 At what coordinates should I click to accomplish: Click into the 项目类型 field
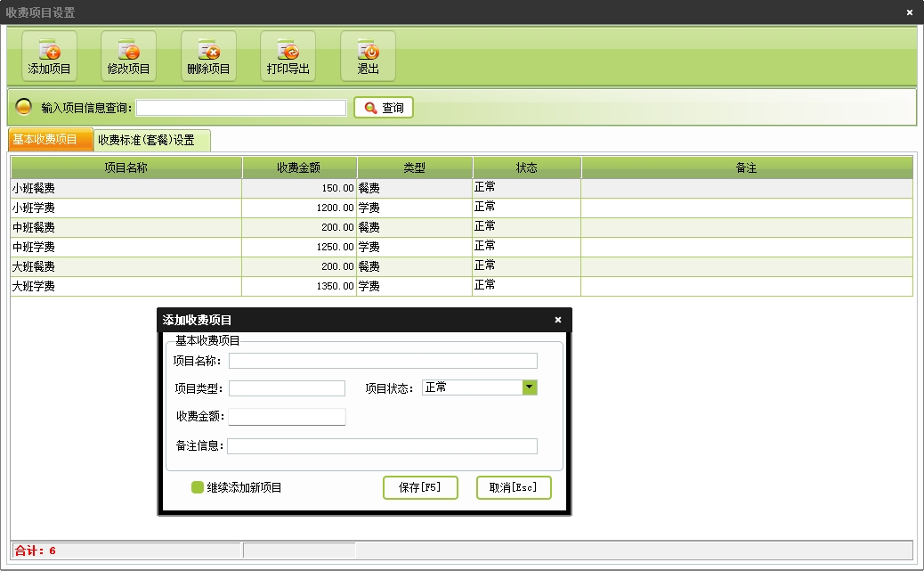pyautogui.click(x=287, y=388)
